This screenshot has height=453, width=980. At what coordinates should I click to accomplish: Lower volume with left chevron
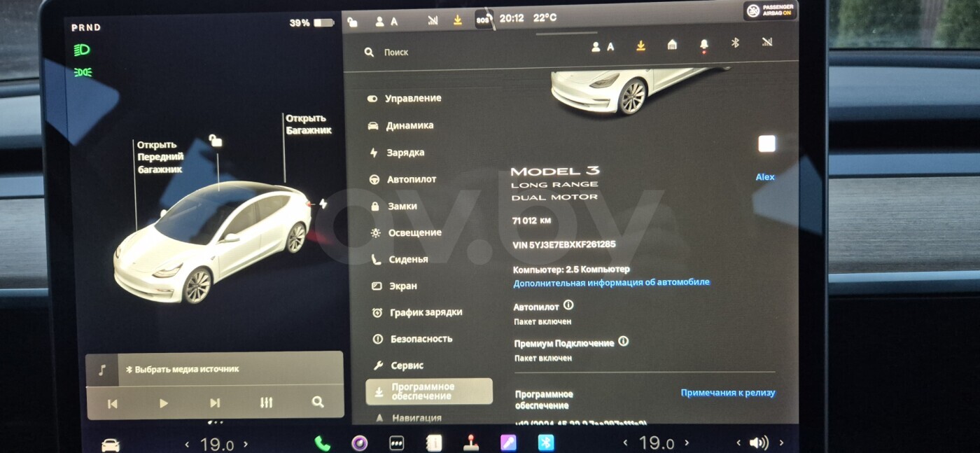(738, 442)
